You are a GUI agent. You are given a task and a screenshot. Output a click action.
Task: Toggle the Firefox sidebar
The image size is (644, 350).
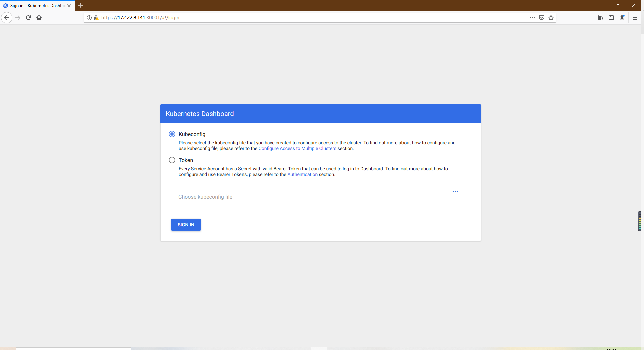point(611,18)
